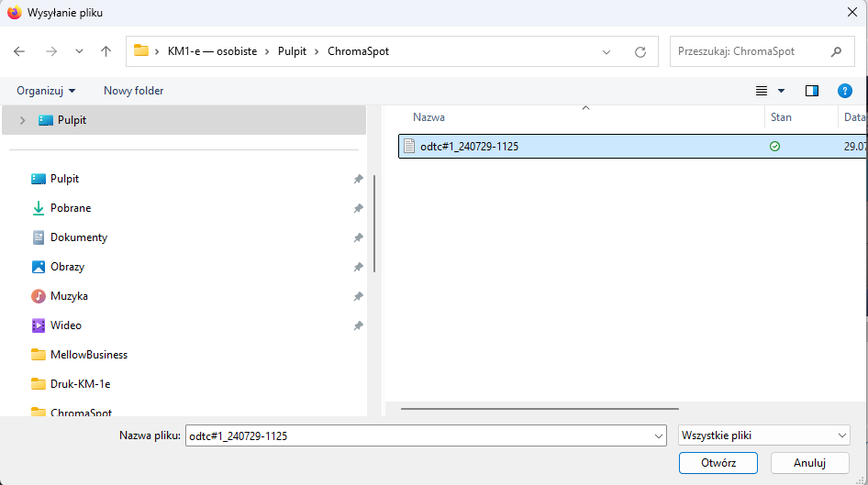The width and height of the screenshot is (868, 485).
Task: Toggle the preview pane
Action: [x=811, y=91]
